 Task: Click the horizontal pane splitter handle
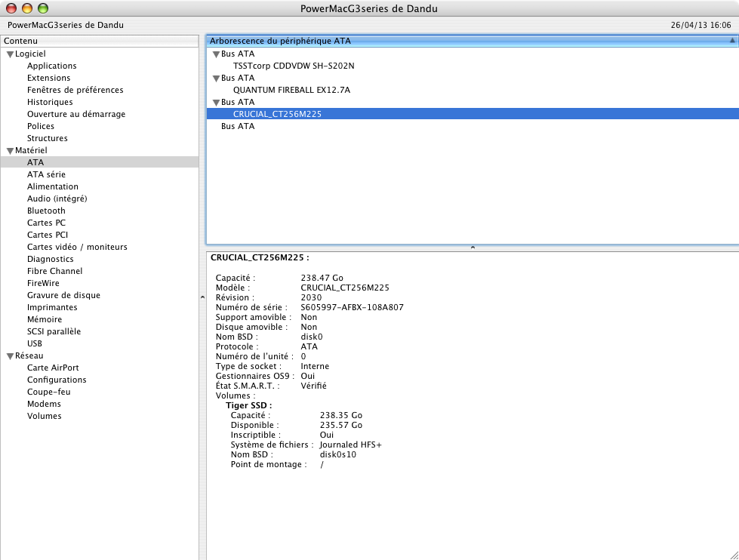[x=473, y=248]
